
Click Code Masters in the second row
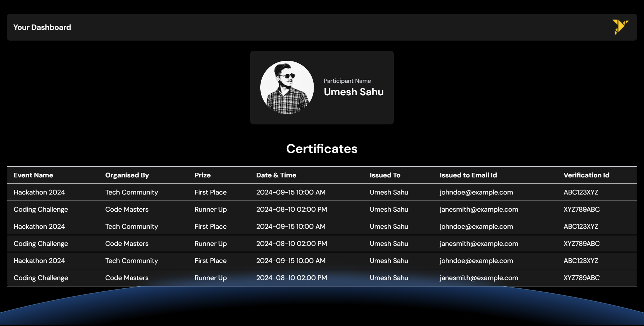(x=127, y=209)
